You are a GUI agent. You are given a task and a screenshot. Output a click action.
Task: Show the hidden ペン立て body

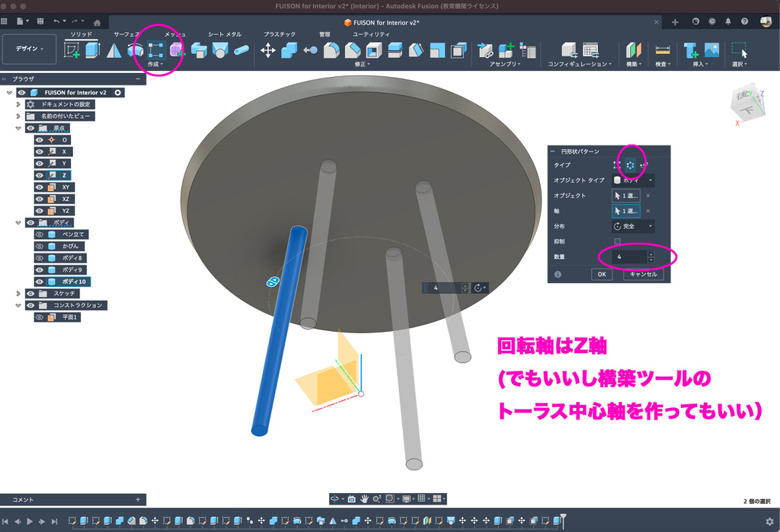click(x=40, y=234)
